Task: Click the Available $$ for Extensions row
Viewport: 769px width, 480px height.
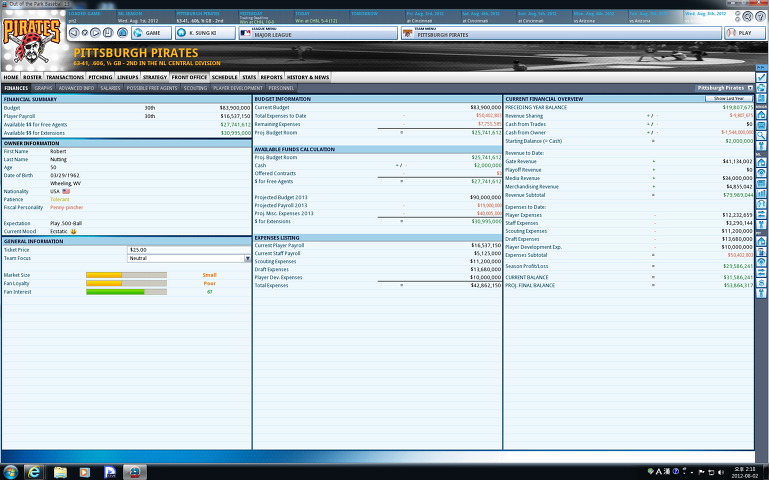Action: (127, 133)
